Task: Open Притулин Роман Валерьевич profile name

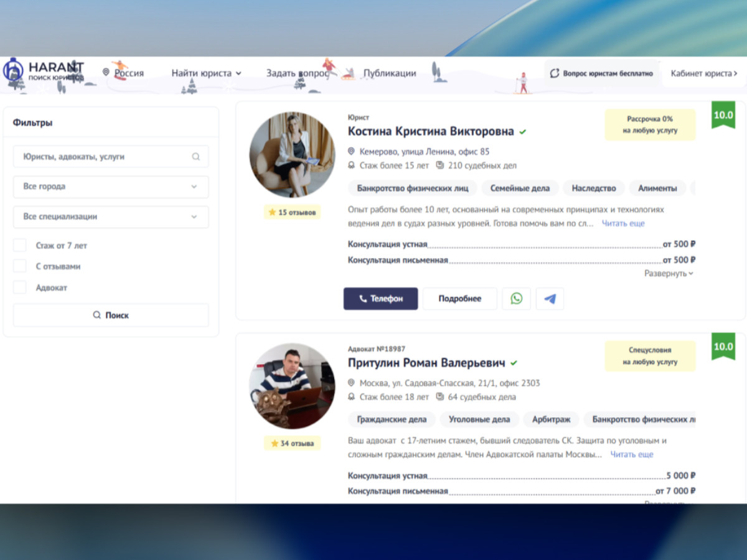Action: pos(426,363)
